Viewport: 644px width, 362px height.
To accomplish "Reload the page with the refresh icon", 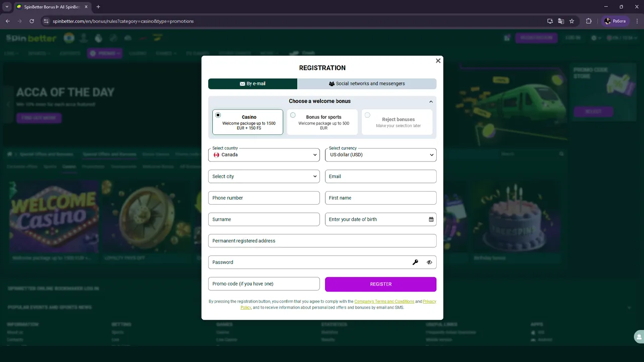I will (x=32, y=21).
